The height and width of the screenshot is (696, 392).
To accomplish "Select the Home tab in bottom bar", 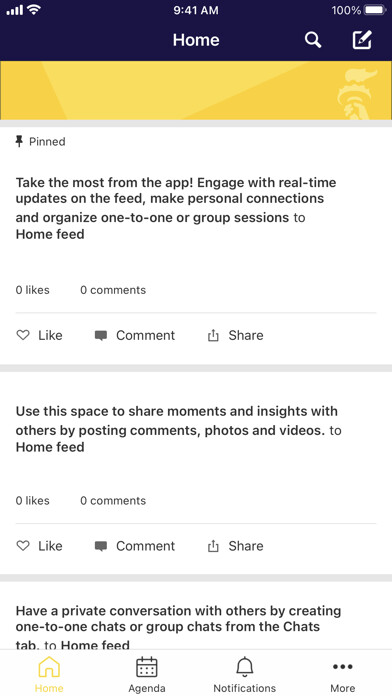I will click(x=49, y=675).
